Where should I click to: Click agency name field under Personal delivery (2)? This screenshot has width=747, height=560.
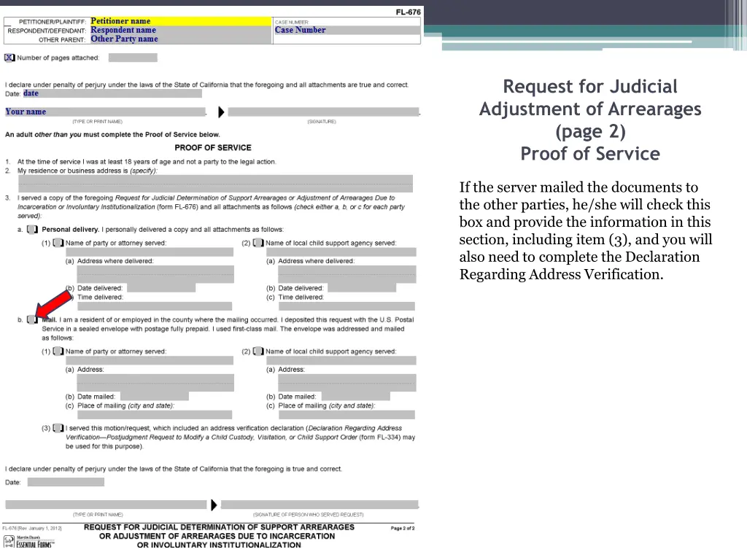pyautogui.click(x=341, y=252)
